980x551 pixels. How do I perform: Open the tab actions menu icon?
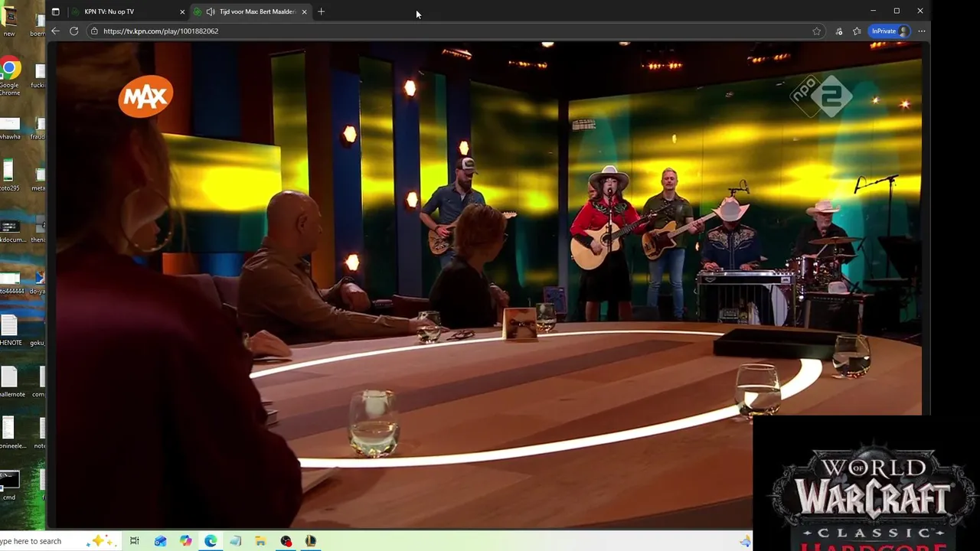55,11
